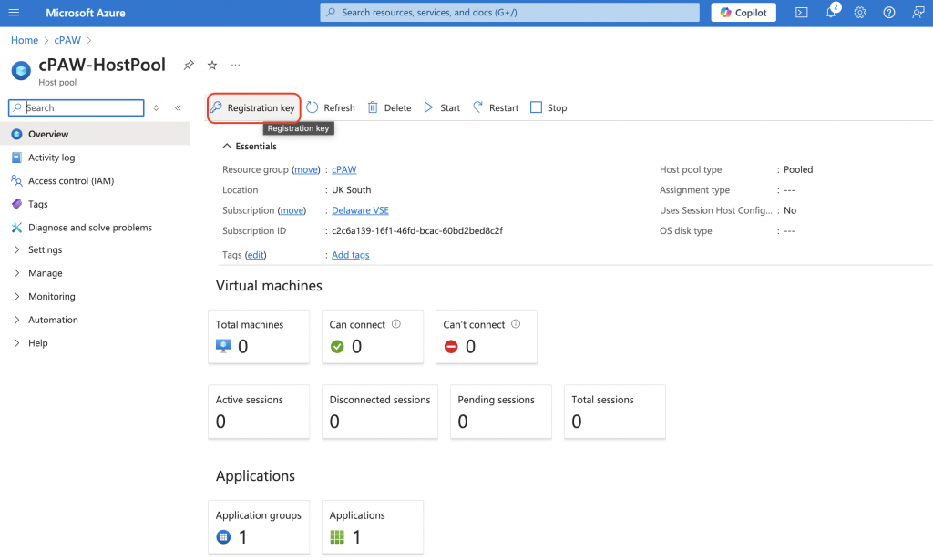This screenshot has height=560, width=933.
Task: Pin cPAW-HostPool to dashboard
Action: [x=189, y=65]
